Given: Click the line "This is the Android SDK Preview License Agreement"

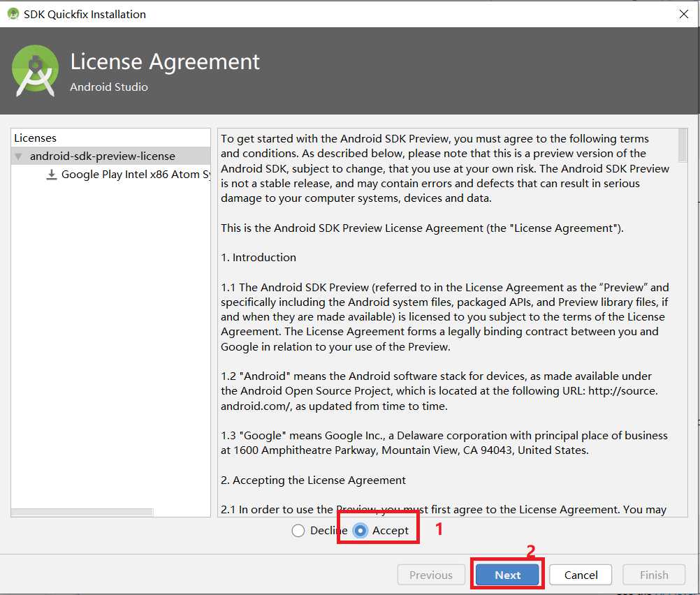Looking at the screenshot, I should (422, 228).
